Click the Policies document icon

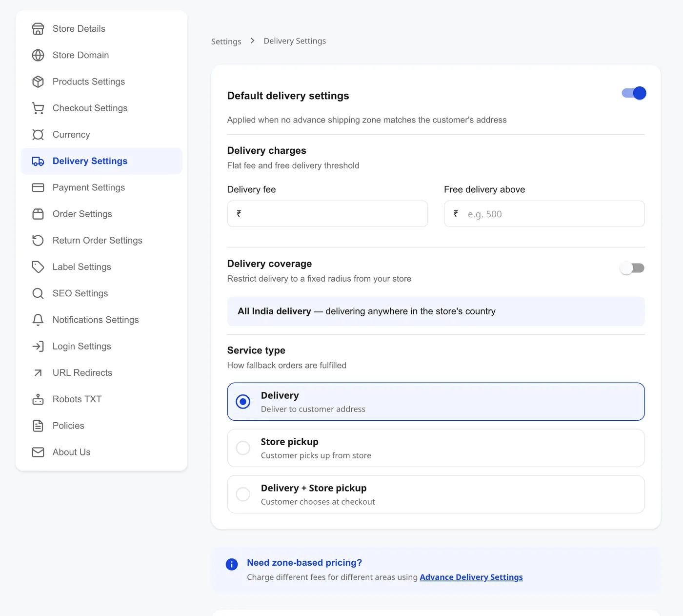38,426
